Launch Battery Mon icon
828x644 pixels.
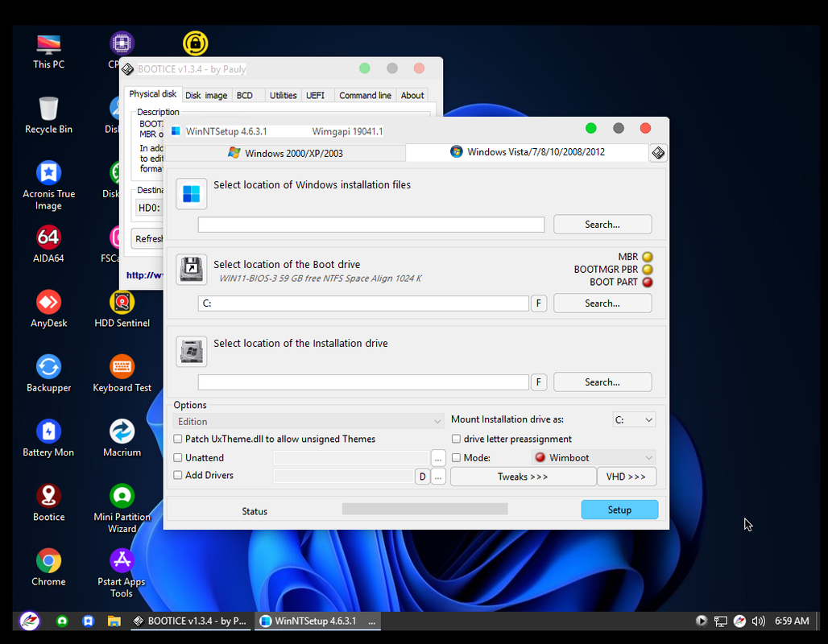(x=48, y=438)
